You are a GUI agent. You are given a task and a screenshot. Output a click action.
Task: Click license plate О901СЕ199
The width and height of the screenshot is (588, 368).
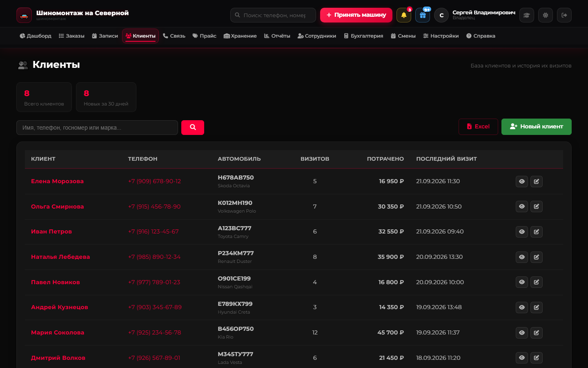[x=234, y=278]
